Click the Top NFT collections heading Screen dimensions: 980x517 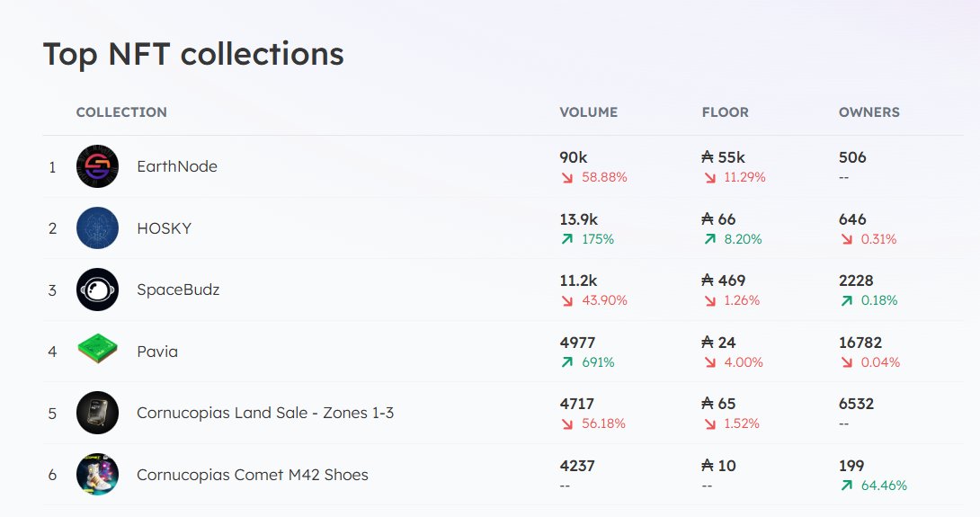(193, 54)
